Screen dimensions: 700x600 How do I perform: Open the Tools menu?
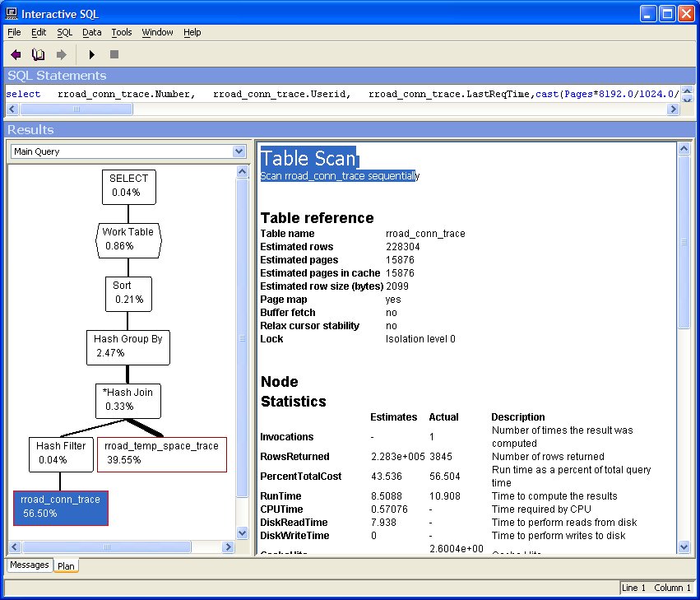point(122,32)
